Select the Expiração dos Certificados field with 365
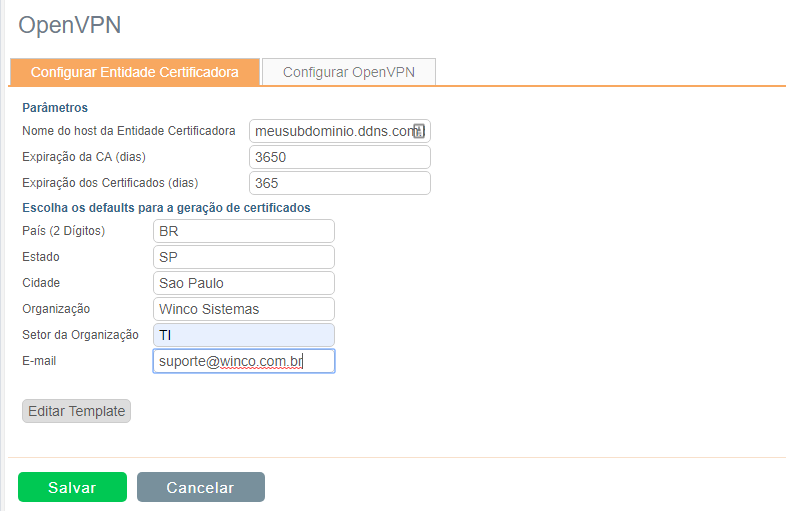This screenshot has height=511, width=786. pyautogui.click(x=339, y=183)
